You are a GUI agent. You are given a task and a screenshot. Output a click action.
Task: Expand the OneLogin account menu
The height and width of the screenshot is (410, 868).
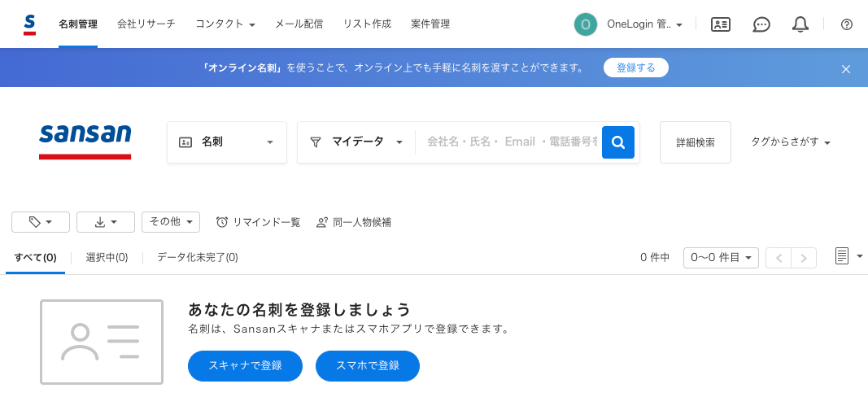click(x=644, y=24)
